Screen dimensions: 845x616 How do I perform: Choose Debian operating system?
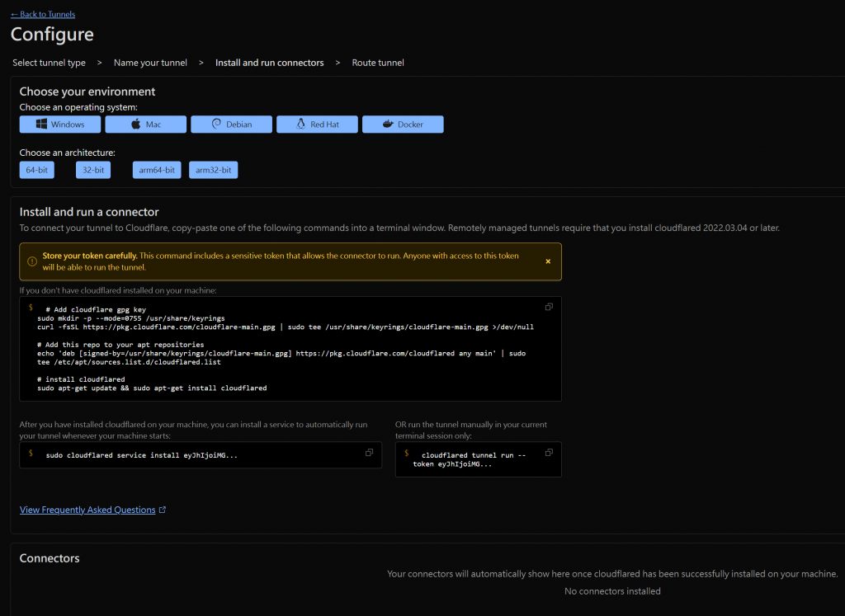231,125
